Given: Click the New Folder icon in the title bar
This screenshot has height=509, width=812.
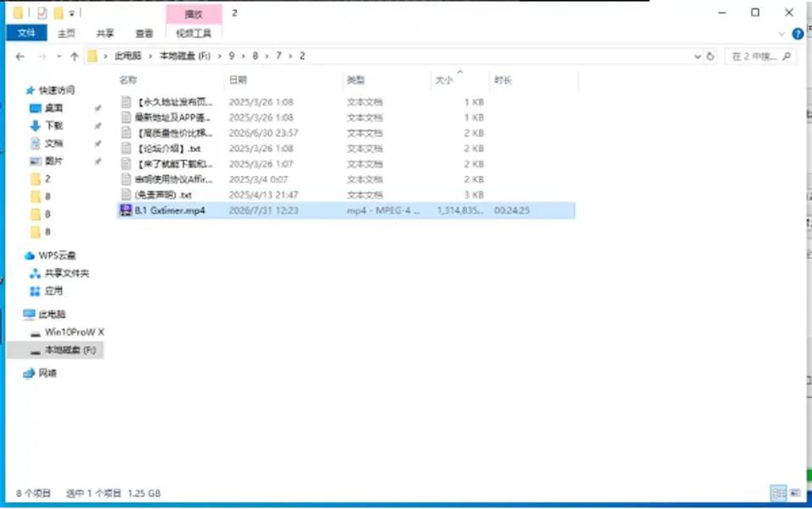Looking at the screenshot, I should point(58,13).
